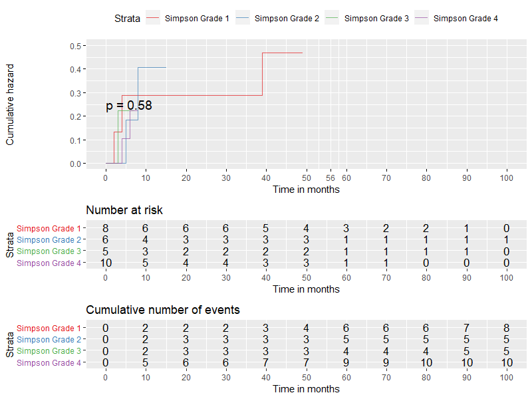Select Simpson Grade 4 row label in risk table

49,263
